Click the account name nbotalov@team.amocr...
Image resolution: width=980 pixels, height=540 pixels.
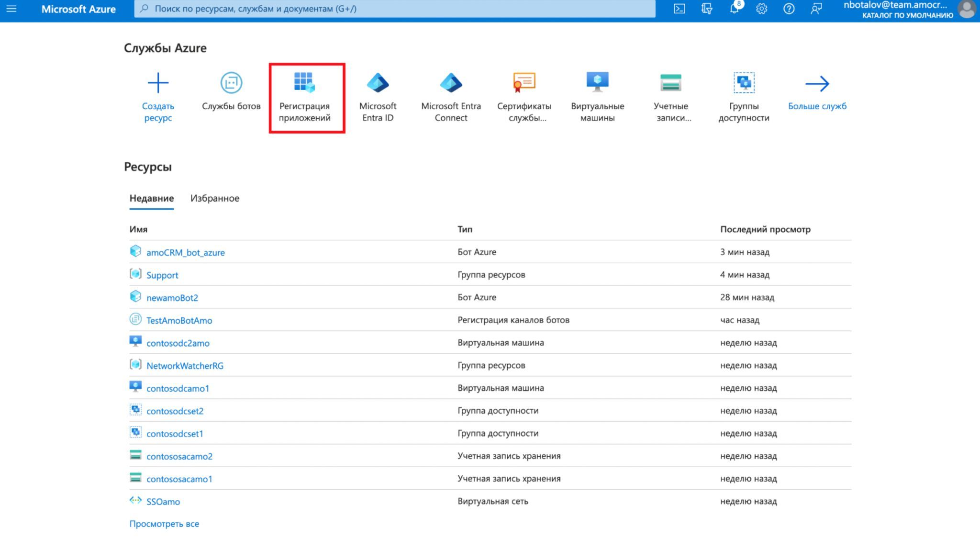tap(895, 5)
